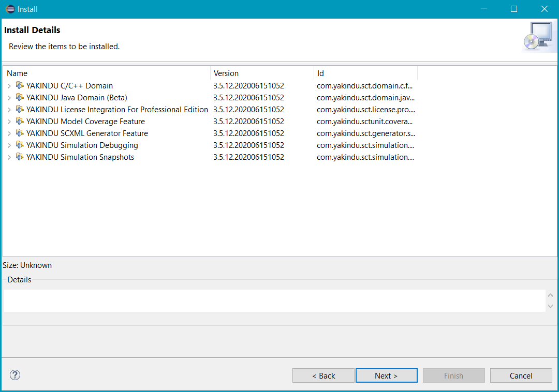Image resolution: width=559 pixels, height=392 pixels.
Task: Click the version cell of Model Coverage Feature
Action: coord(249,122)
